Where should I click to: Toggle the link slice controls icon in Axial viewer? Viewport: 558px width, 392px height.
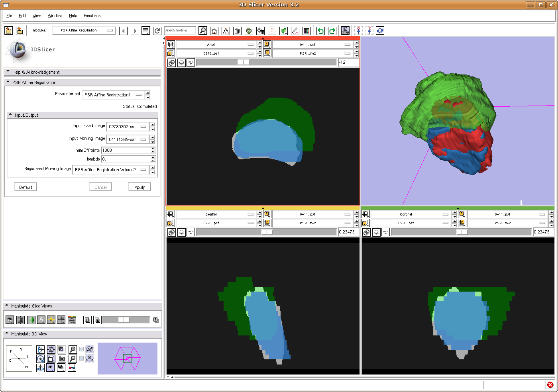[x=171, y=63]
